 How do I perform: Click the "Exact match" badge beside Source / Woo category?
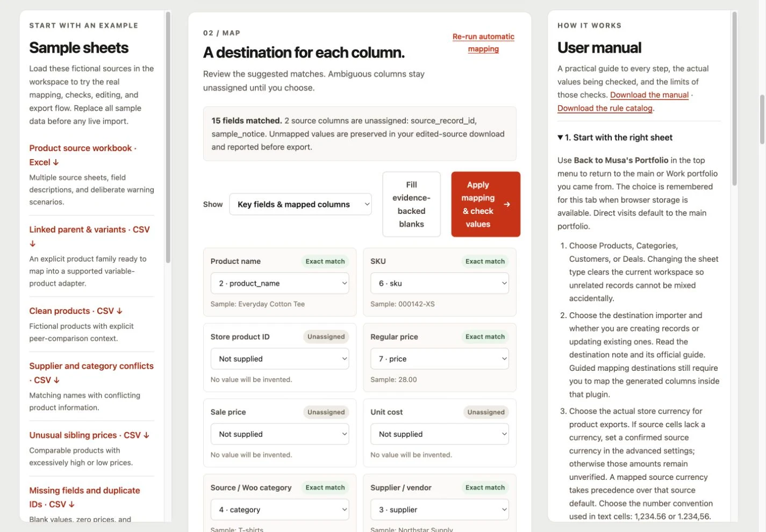pyautogui.click(x=325, y=487)
